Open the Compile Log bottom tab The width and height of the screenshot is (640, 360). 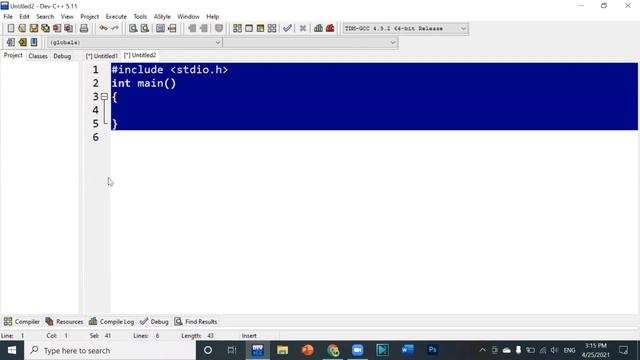pos(111,322)
